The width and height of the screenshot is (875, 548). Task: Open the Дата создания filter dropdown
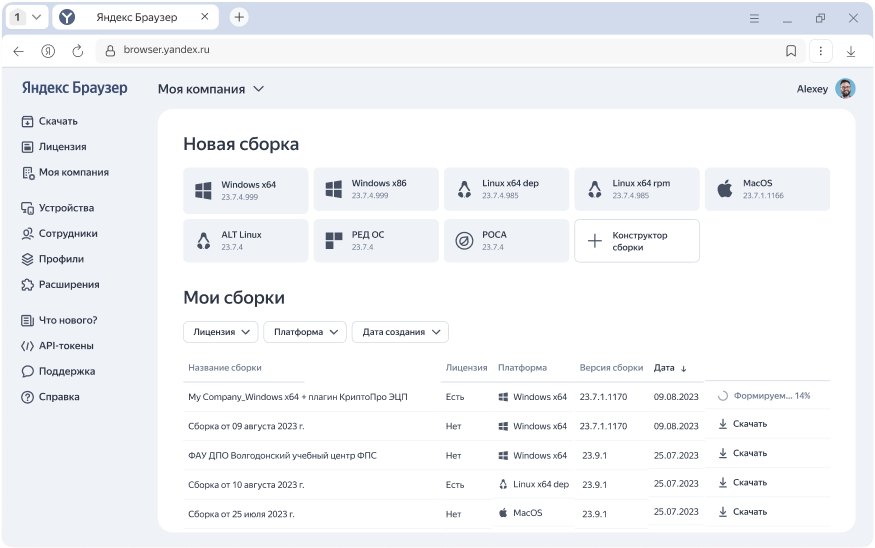click(x=400, y=332)
